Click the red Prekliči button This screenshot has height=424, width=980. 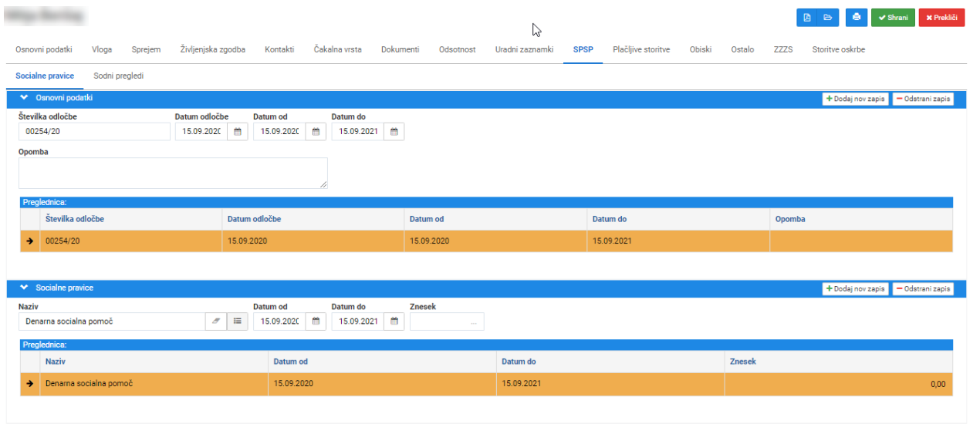pos(941,18)
